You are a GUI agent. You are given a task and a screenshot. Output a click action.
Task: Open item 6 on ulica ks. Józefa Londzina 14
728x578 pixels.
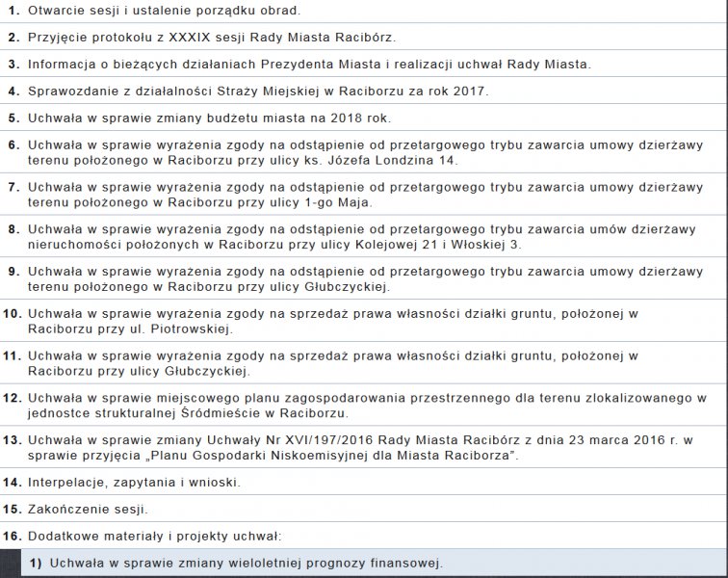(x=364, y=152)
